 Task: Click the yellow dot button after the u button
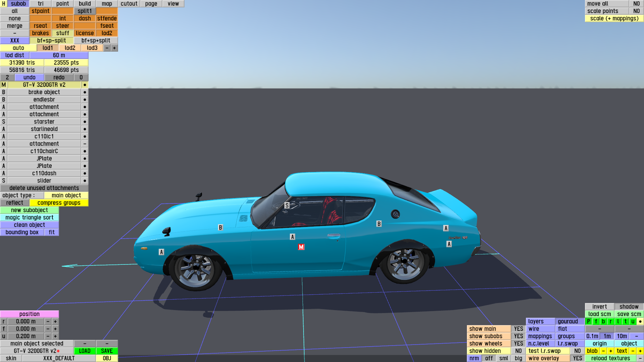pyautogui.click(x=640, y=321)
